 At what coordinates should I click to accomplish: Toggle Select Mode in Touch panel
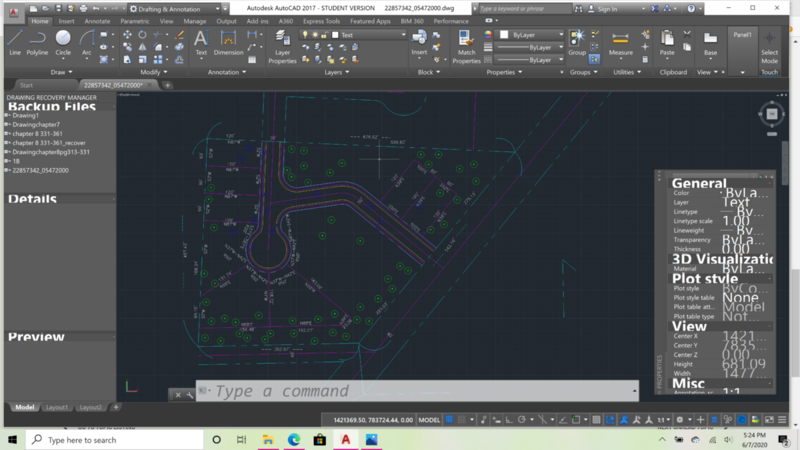769,47
